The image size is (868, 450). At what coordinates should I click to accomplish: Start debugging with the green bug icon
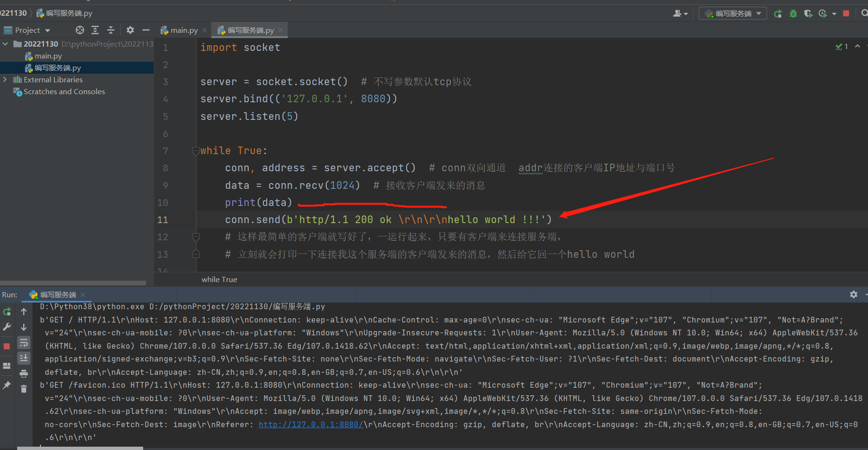tap(793, 14)
